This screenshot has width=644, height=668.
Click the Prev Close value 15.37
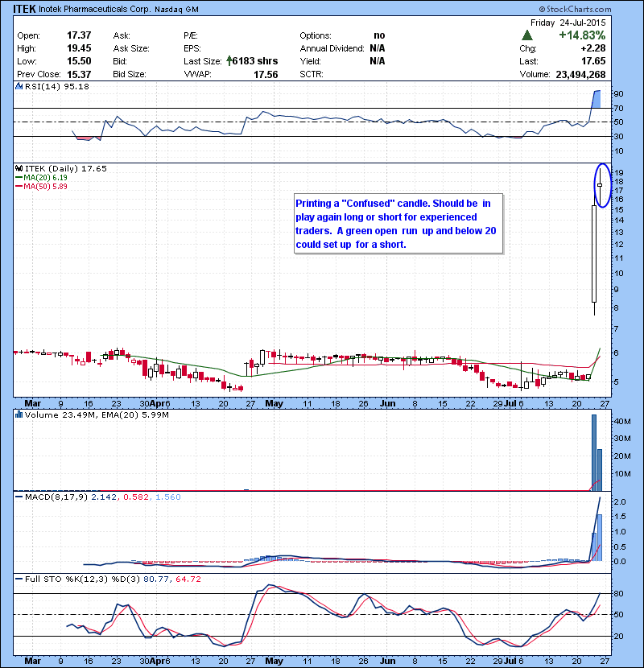coord(79,75)
